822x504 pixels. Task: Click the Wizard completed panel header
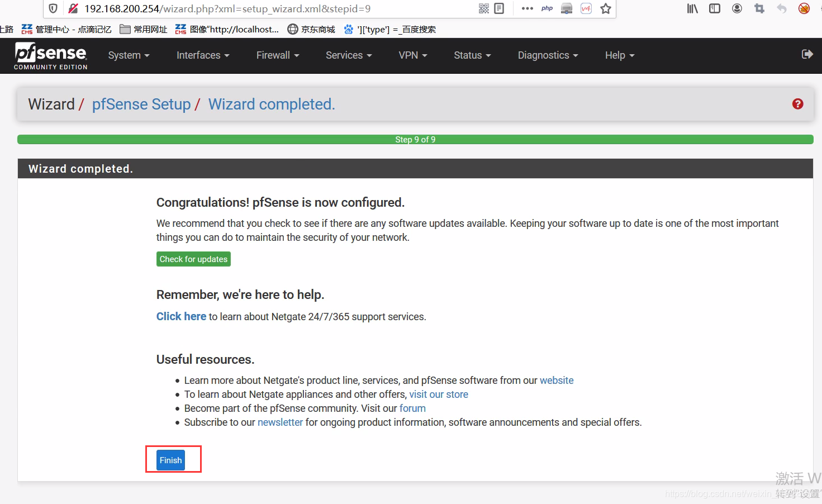415,169
